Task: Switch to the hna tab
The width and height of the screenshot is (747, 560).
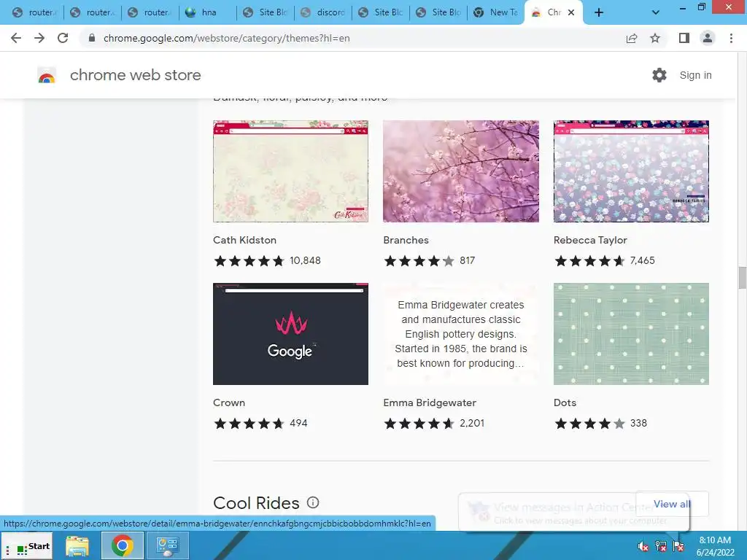Action: [x=208, y=12]
